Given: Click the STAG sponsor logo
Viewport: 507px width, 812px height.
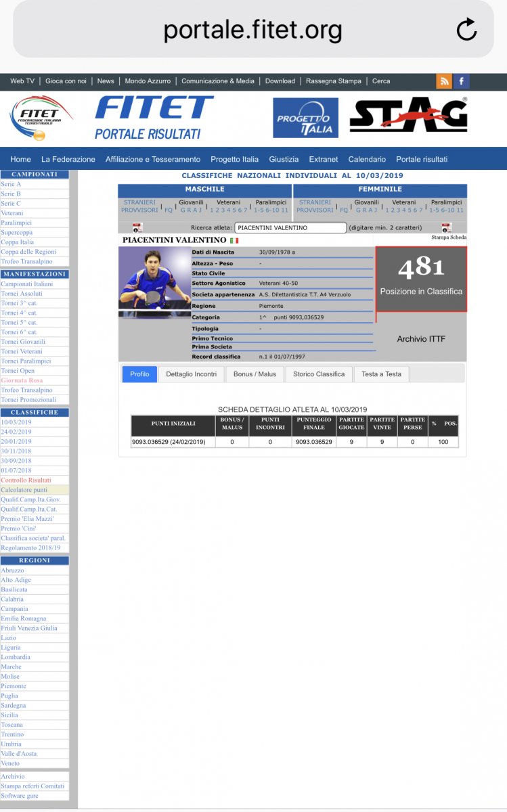Looking at the screenshot, I should [x=408, y=116].
